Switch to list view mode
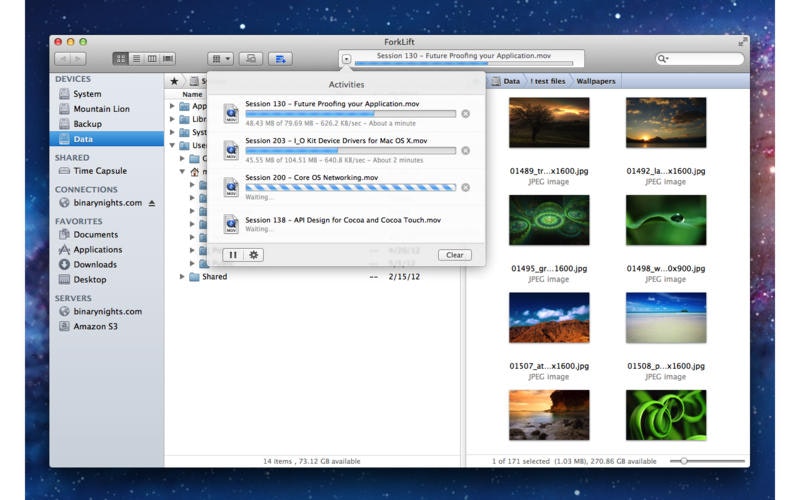 [136, 59]
